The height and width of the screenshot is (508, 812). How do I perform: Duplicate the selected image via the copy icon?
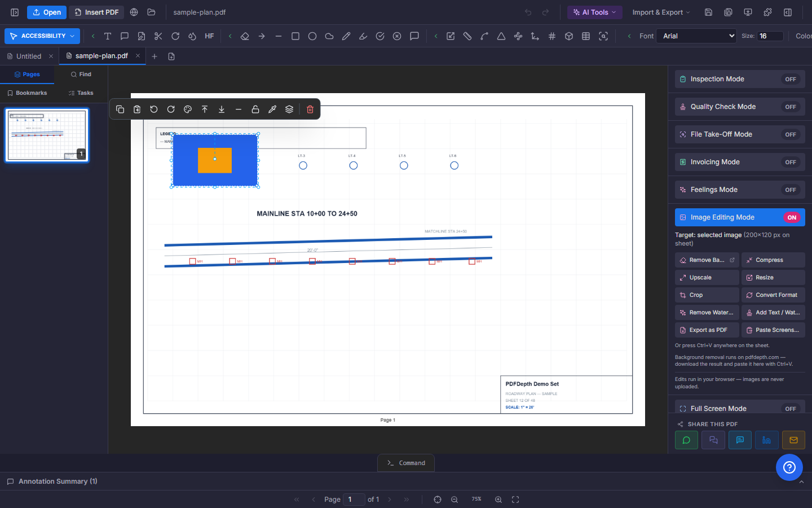coord(120,110)
